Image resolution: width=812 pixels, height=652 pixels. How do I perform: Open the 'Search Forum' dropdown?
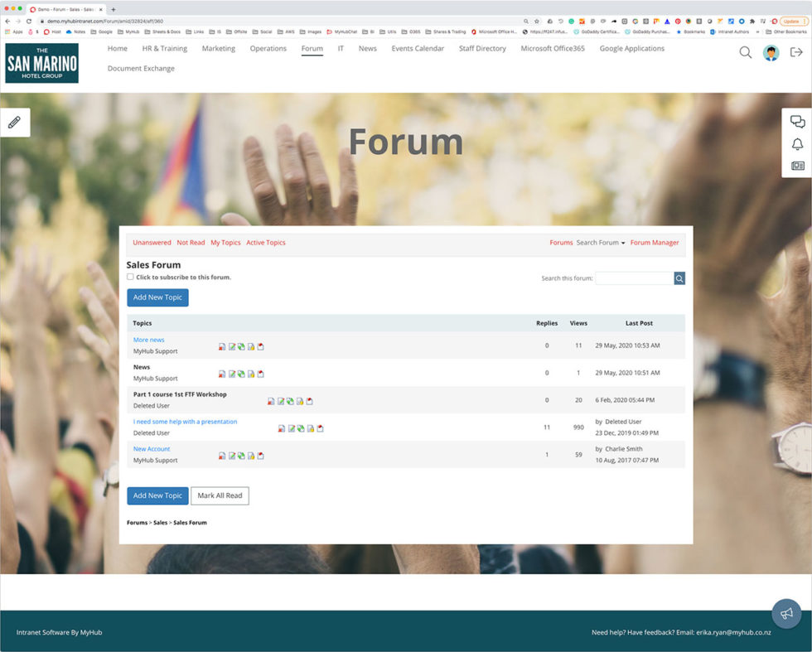tap(600, 242)
